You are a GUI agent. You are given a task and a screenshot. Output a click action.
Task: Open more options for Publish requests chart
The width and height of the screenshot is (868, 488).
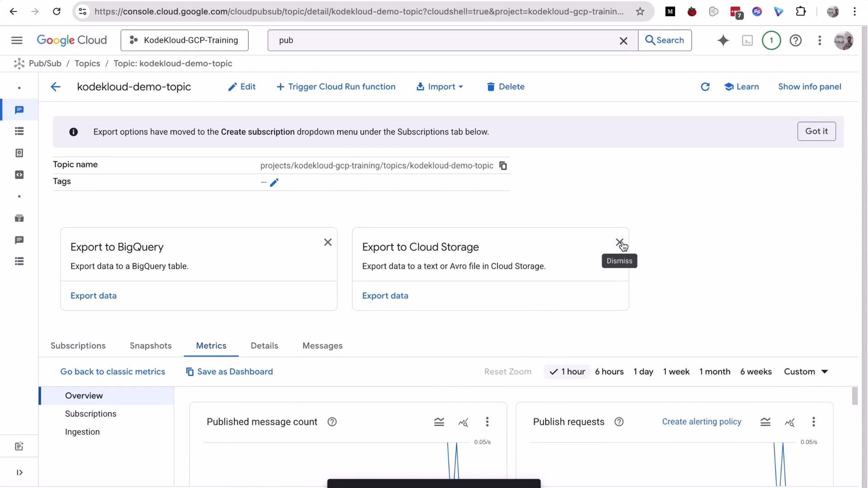coord(813,422)
